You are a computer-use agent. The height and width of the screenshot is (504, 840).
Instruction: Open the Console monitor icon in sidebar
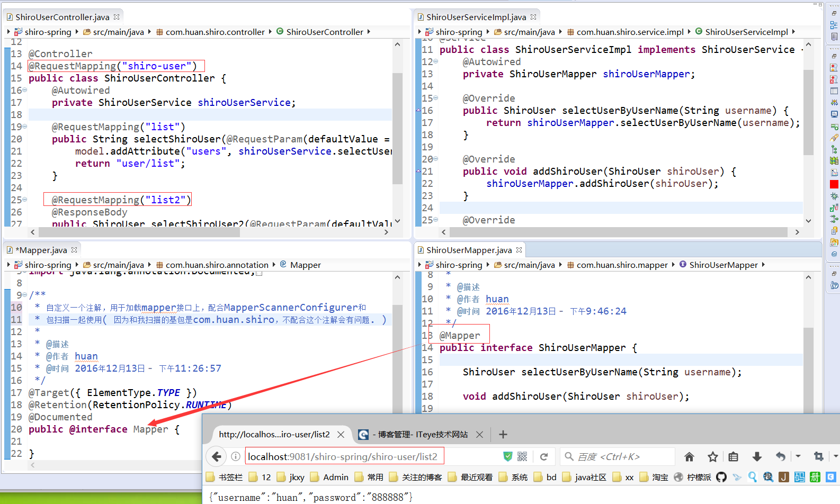click(834, 114)
